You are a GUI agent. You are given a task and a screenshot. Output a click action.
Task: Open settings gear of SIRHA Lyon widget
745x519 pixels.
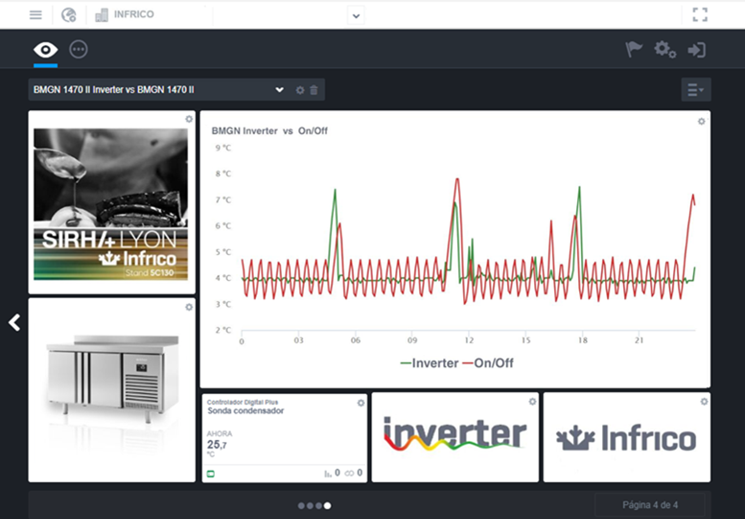click(189, 119)
